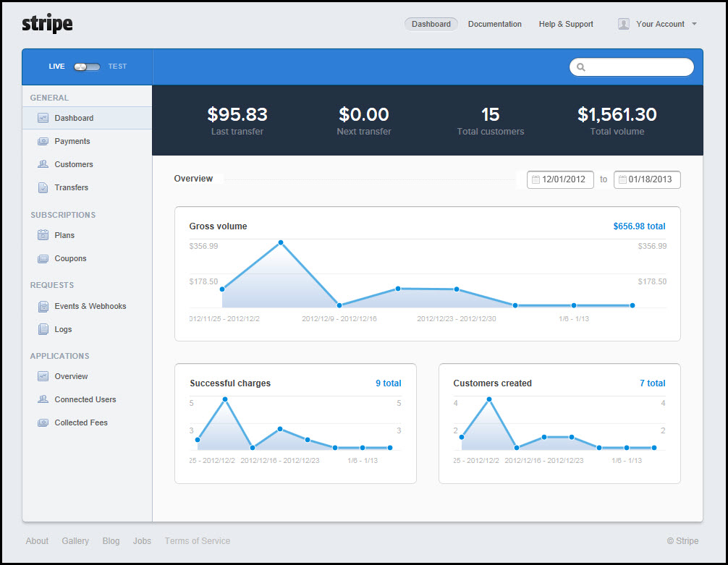Select the LIVE mode label
This screenshot has width=728, height=565.
tap(56, 67)
